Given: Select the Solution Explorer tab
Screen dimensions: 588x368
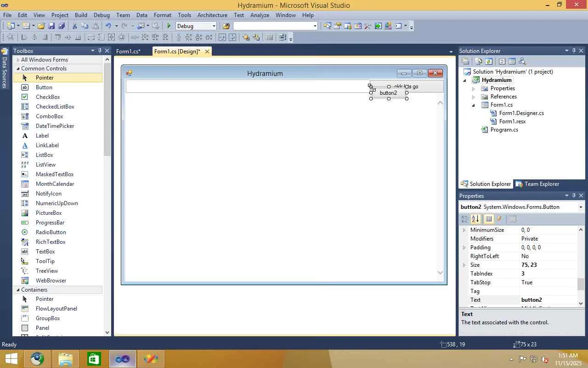Looking at the screenshot, I should [486, 184].
